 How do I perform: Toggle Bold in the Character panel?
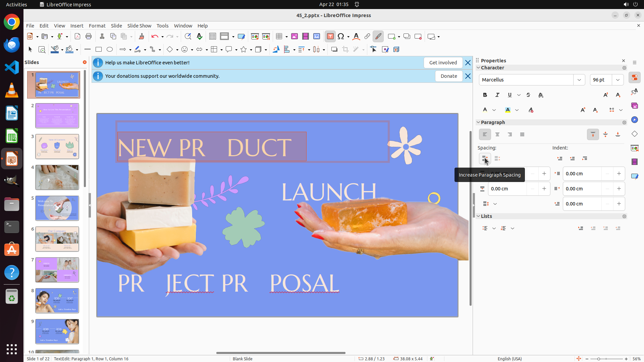tap(485, 95)
